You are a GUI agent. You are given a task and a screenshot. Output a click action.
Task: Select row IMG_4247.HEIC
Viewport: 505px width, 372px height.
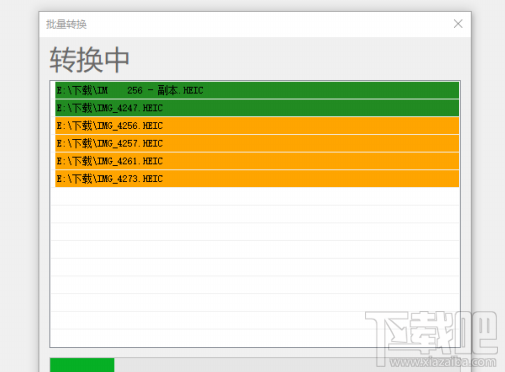tap(257, 108)
